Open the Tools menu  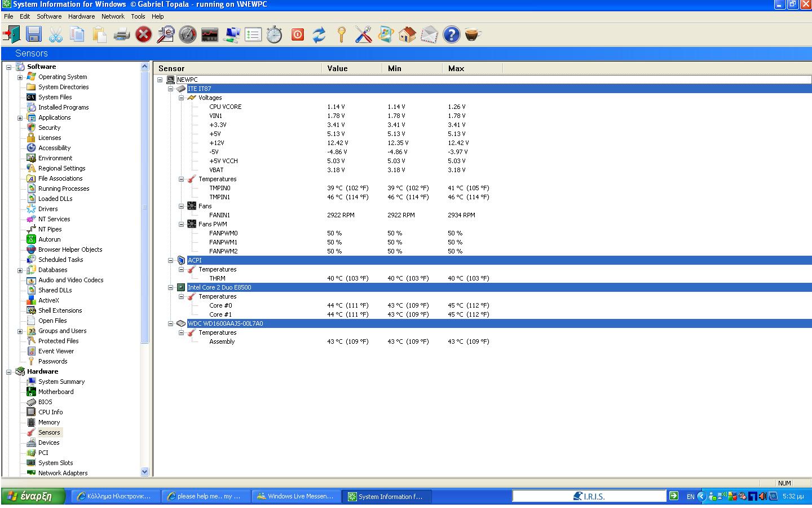pyautogui.click(x=138, y=16)
